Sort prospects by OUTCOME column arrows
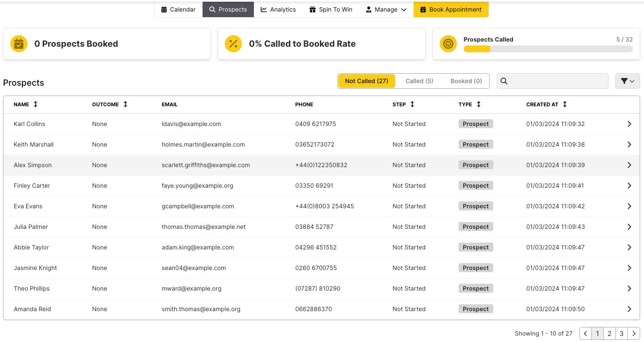644x342 pixels. coord(125,104)
